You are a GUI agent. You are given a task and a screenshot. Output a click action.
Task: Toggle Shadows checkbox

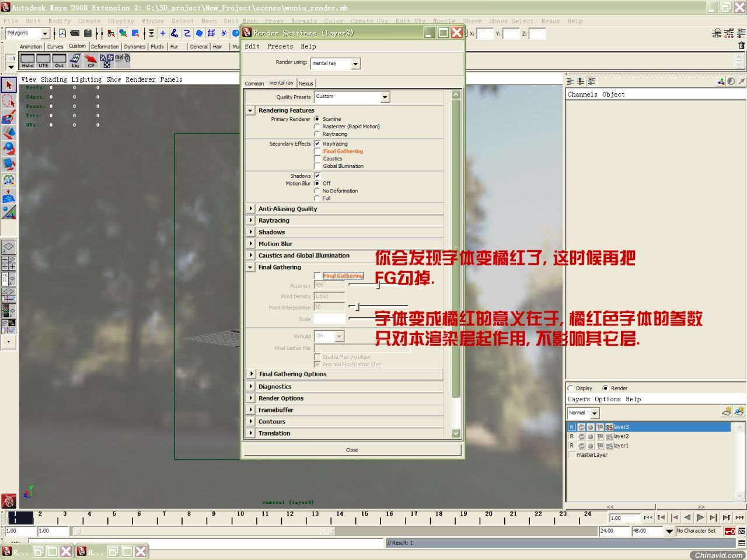[x=317, y=176]
